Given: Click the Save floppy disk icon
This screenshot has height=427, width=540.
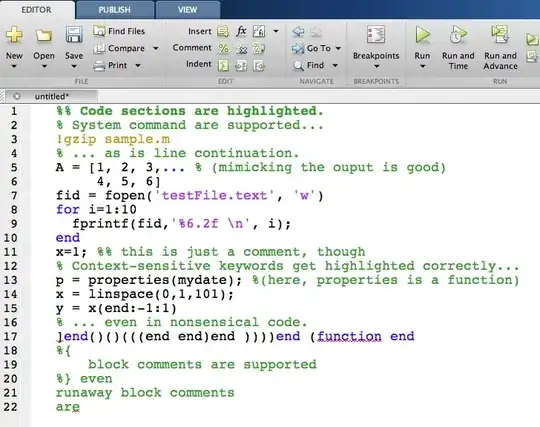Looking at the screenshot, I should pos(74,35).
